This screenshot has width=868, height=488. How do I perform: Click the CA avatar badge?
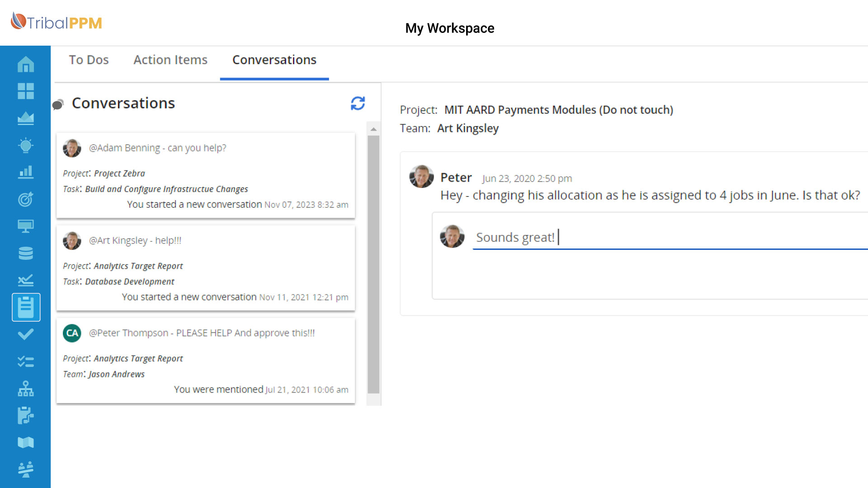72,333
